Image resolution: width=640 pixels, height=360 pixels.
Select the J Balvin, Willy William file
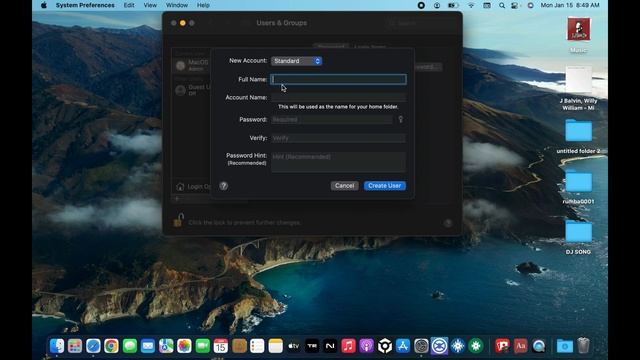point(578,80)
